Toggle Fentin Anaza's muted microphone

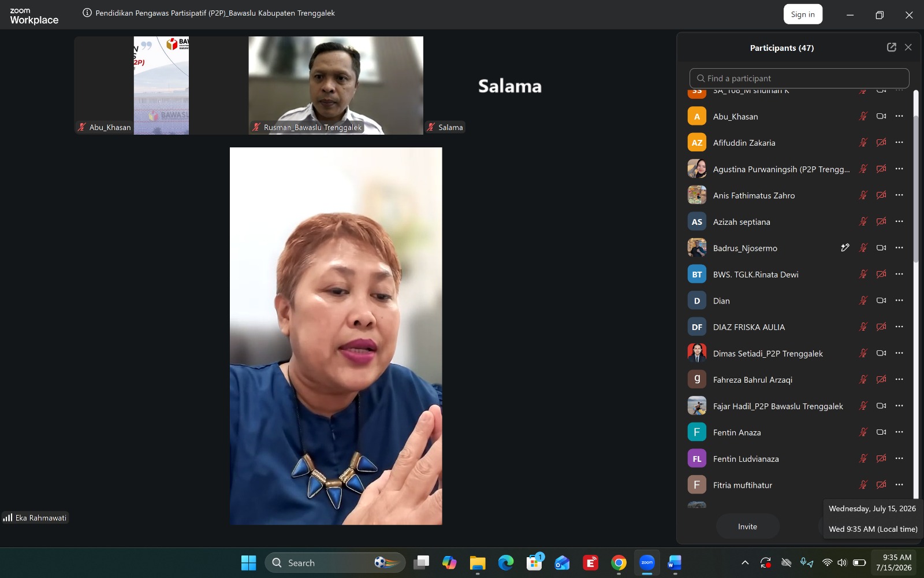863,432
